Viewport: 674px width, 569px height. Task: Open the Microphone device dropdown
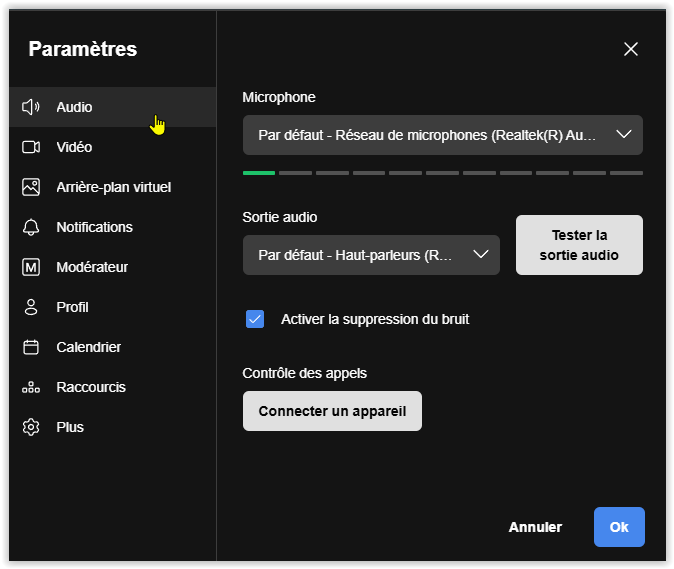pos(430,135)
